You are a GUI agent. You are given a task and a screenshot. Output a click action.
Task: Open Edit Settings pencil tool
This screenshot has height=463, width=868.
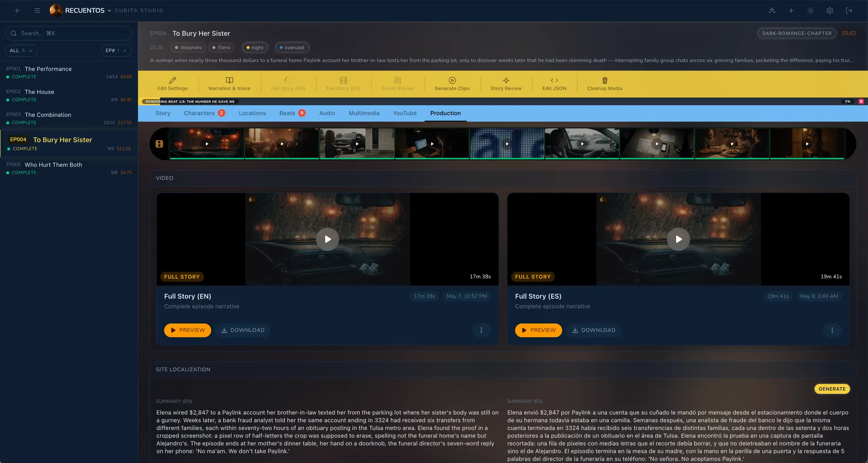(173, 84)
